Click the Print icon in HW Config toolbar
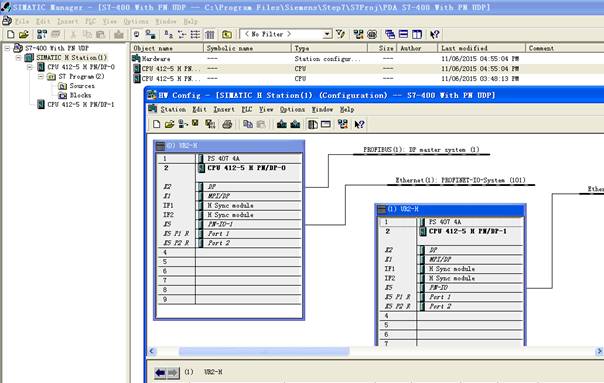 [227, 124]
